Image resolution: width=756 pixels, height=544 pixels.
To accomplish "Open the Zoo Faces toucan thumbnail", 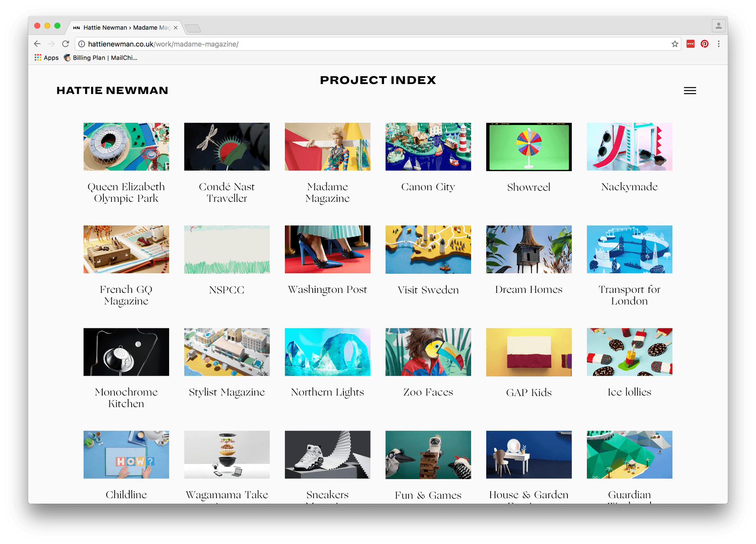I will (x=428, y=352).
